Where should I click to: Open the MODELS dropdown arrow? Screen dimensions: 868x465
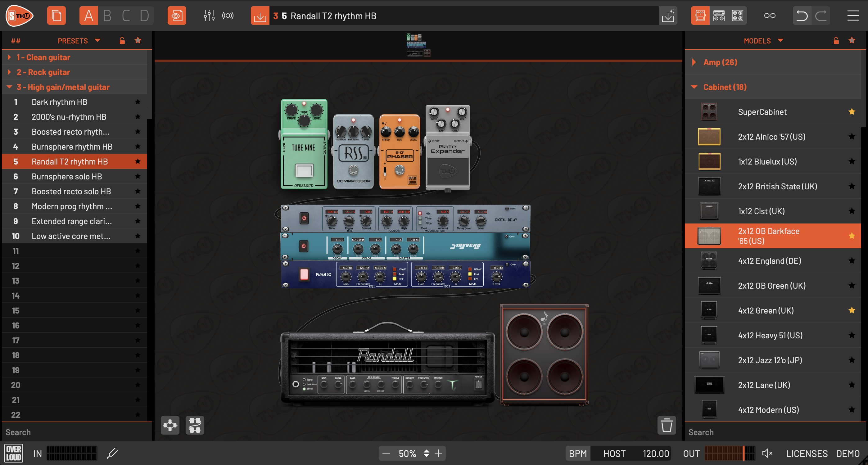tap(780, 41)
